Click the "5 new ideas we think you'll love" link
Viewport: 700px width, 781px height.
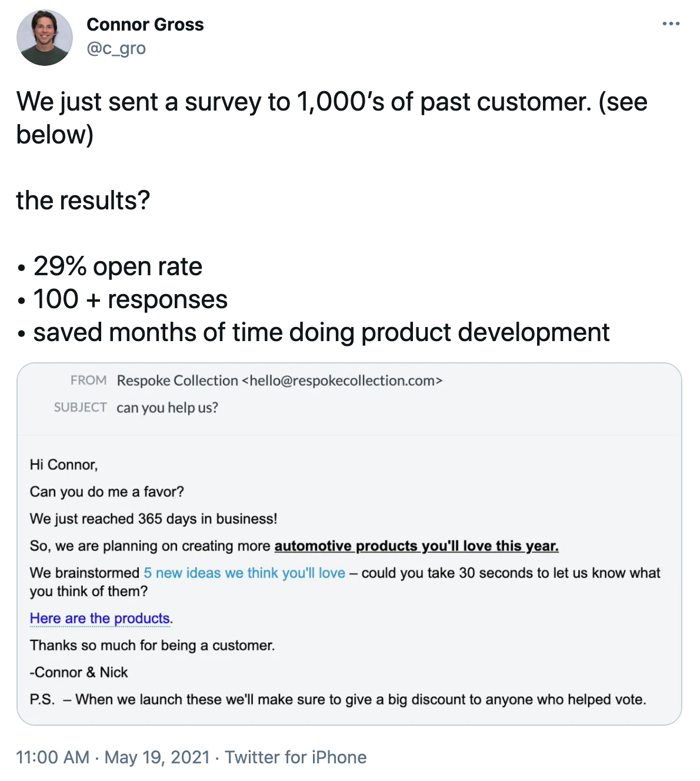point(244,573)
